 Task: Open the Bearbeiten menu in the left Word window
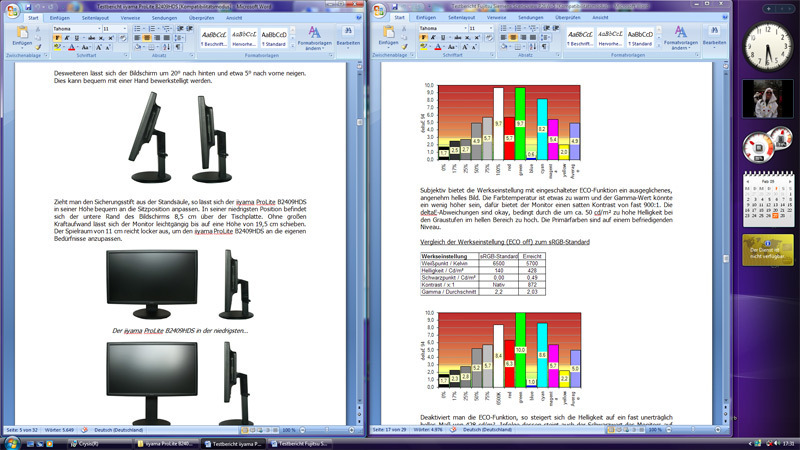coord(348,37)
